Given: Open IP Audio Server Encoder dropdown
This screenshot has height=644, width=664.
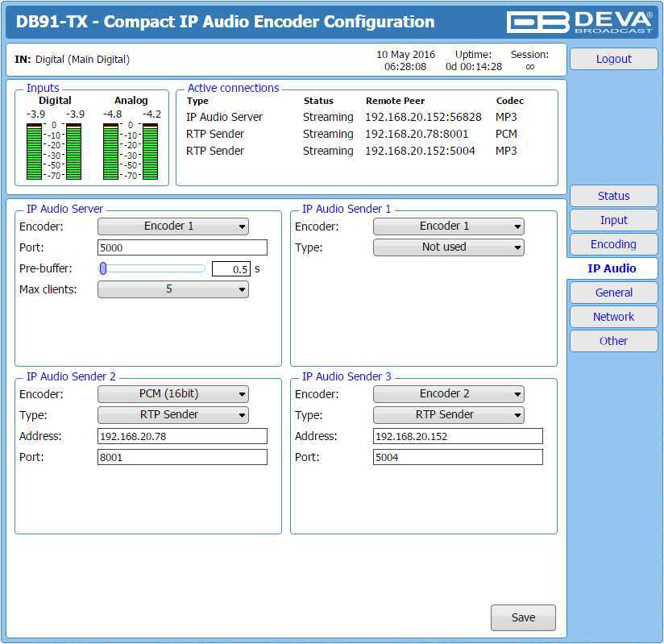Looking at the screenshot, I should (x=172, y=226).
